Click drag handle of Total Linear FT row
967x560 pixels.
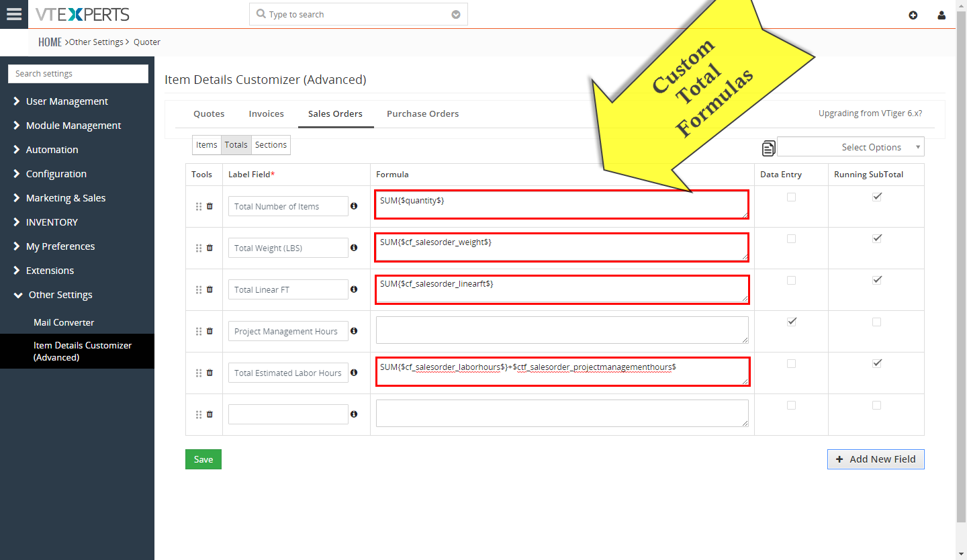coord(199,290)
